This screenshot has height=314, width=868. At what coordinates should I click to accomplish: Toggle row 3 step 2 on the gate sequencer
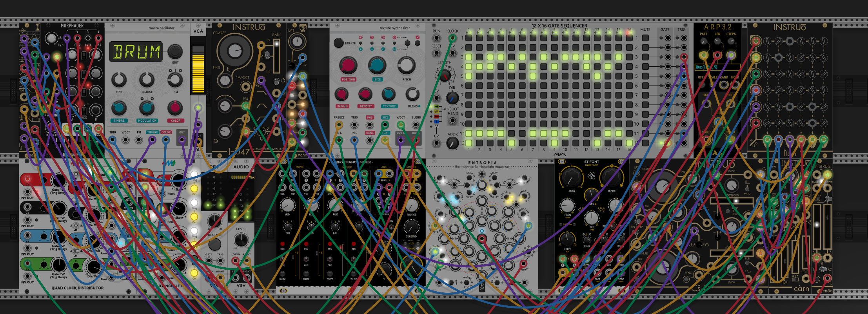(x=479, y=57)
